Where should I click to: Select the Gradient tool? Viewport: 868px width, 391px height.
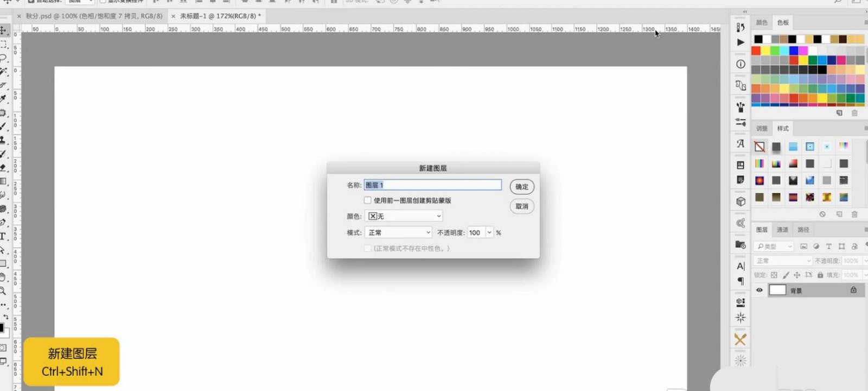pos(3,181)
